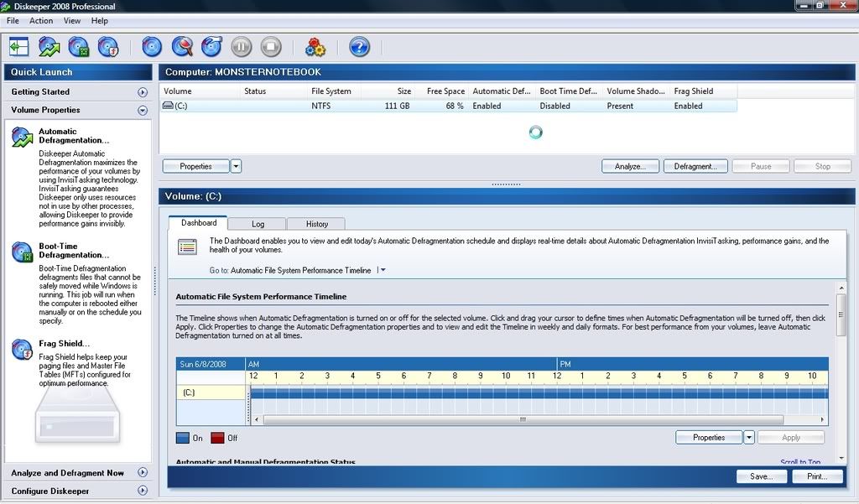Viewport: 859px width, 504px height.
Task: Switch to the History tab
Action: (x=316, y=224)
